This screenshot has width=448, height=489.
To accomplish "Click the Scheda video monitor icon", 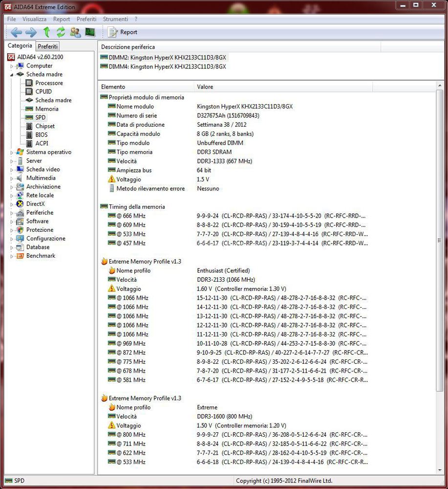I will pyautogui.click(x=20, y=169).
